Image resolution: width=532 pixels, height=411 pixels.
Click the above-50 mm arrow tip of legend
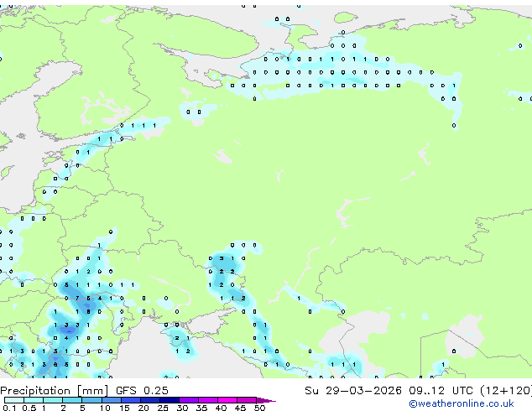tap(266, 400)
